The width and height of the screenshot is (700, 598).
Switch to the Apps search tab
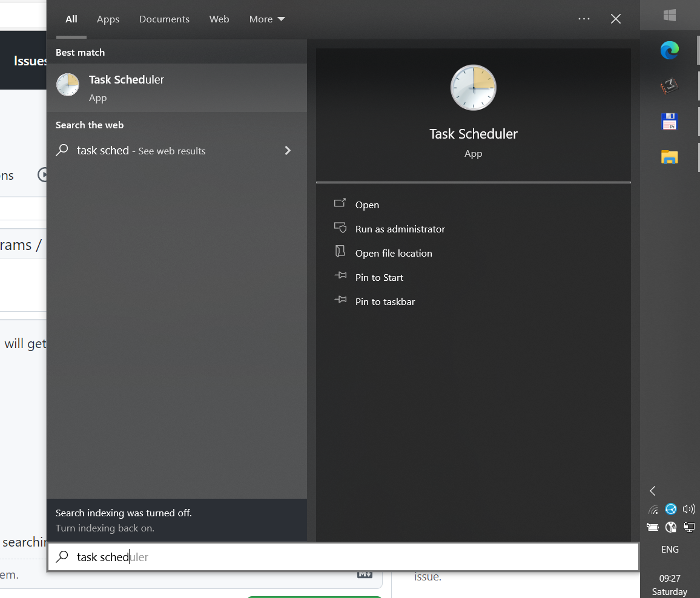tap(108, 19)
